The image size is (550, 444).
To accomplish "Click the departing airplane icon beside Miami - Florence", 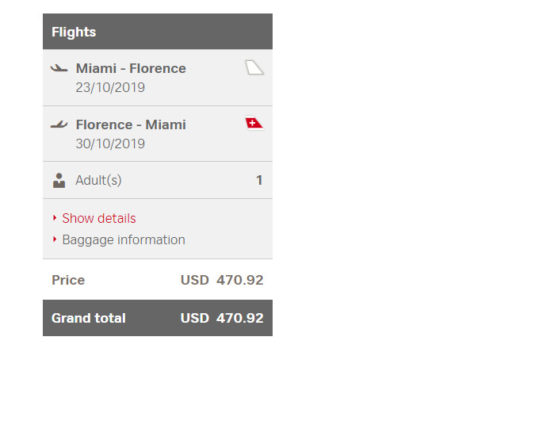I will (59, 68).
